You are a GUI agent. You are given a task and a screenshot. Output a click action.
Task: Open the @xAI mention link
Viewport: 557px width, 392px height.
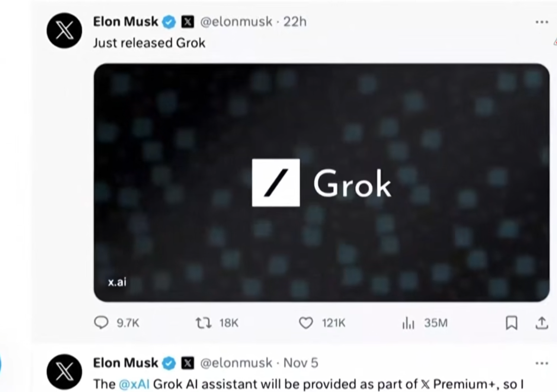click(134, 384)
